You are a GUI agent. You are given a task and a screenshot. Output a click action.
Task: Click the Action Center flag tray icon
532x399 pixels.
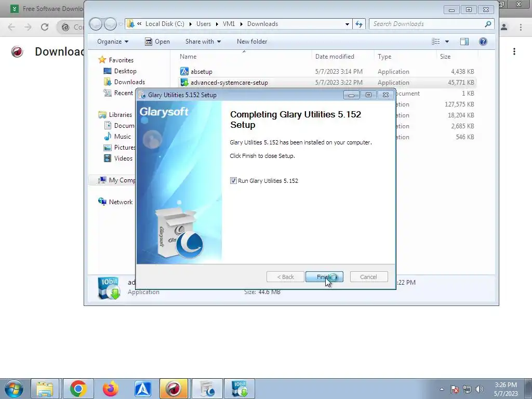[455, 389]
